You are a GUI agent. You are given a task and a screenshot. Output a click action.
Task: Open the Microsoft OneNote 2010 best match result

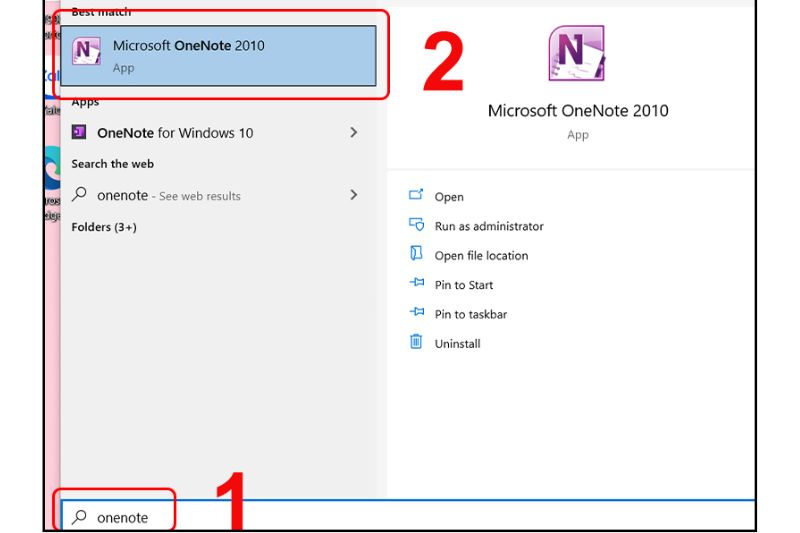coord(218,56)
